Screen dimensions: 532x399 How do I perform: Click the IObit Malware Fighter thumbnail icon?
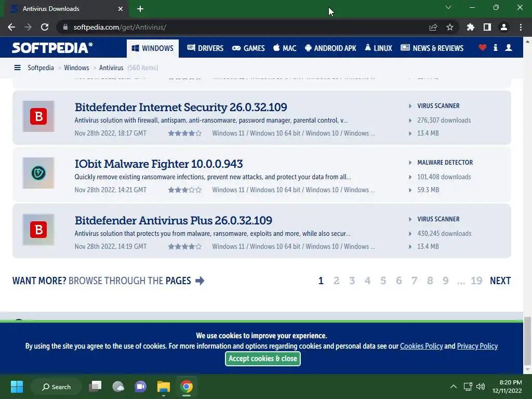[x=38, y=173]
